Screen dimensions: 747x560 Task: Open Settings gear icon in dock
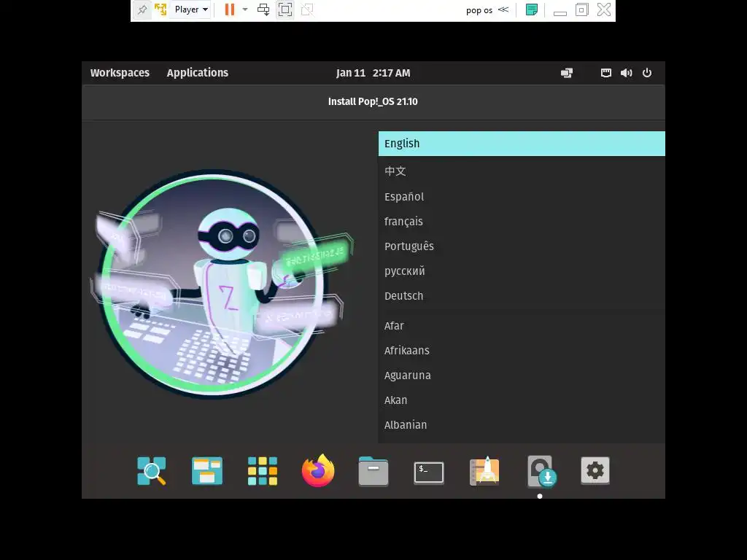point(595,470)
